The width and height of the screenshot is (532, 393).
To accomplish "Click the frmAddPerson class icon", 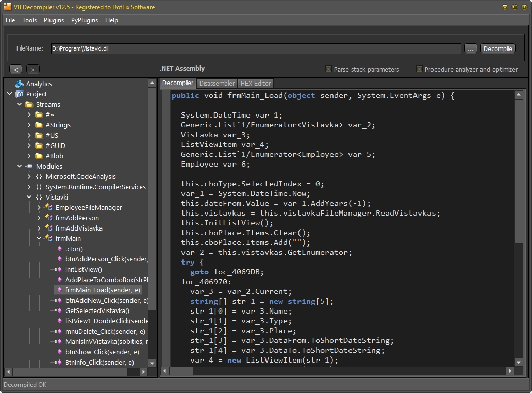I will click(x=49, y=218).
